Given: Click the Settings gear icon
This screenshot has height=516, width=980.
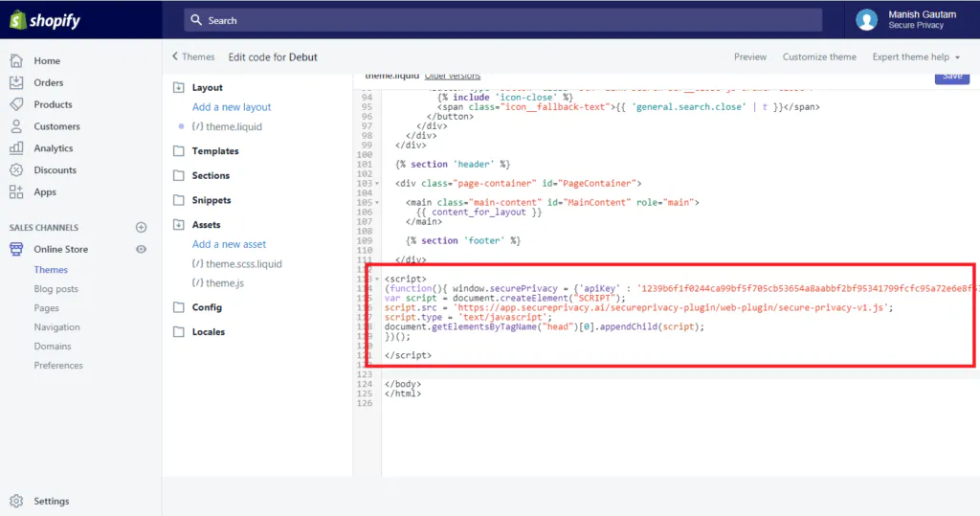Looking at the screenshot, I should pos(16,501).
